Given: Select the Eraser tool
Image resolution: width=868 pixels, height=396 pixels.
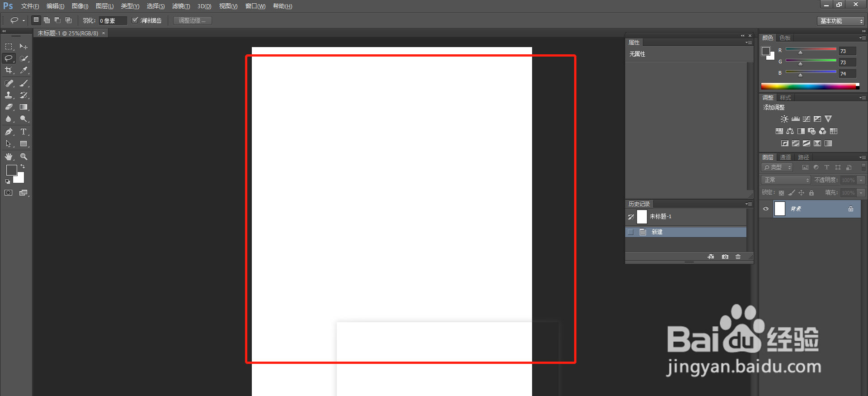Looking at the screenshot, I should [9, 107].
